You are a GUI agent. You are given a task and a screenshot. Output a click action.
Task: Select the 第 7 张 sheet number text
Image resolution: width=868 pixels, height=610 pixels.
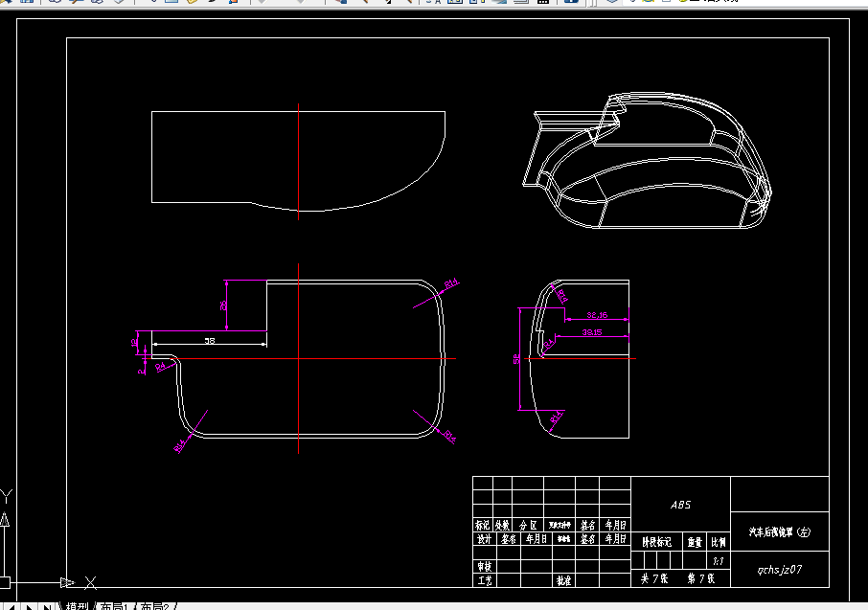coord(701,578)
